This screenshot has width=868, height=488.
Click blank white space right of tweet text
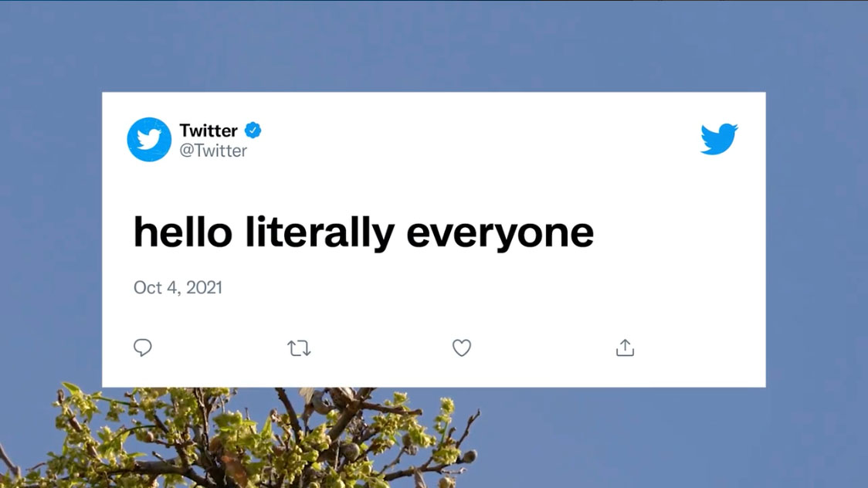(x=680, y=232)
